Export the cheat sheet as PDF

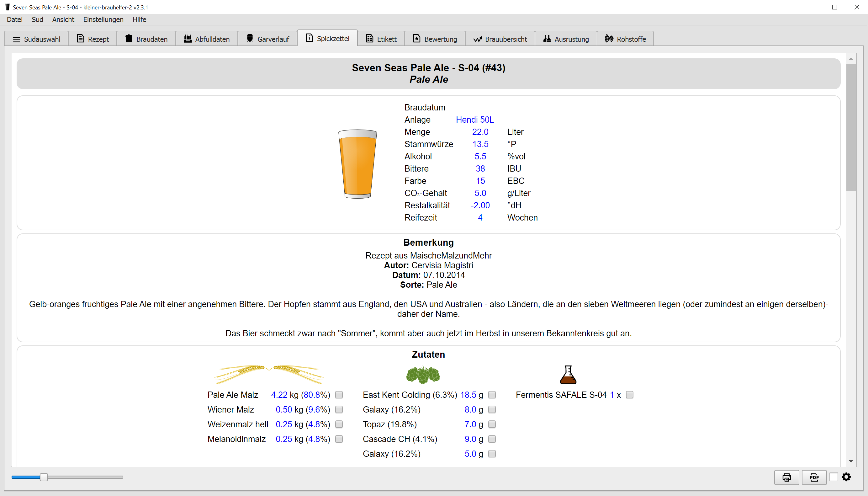coord(814,477)
